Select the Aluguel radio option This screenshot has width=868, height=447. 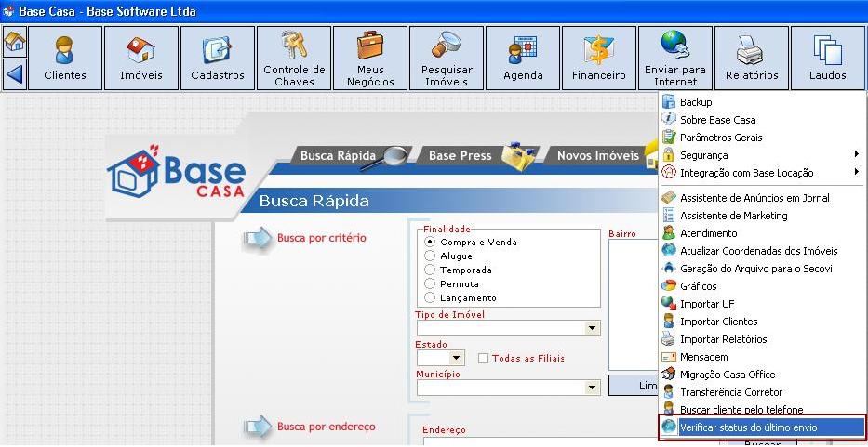[x=430, y=256]
